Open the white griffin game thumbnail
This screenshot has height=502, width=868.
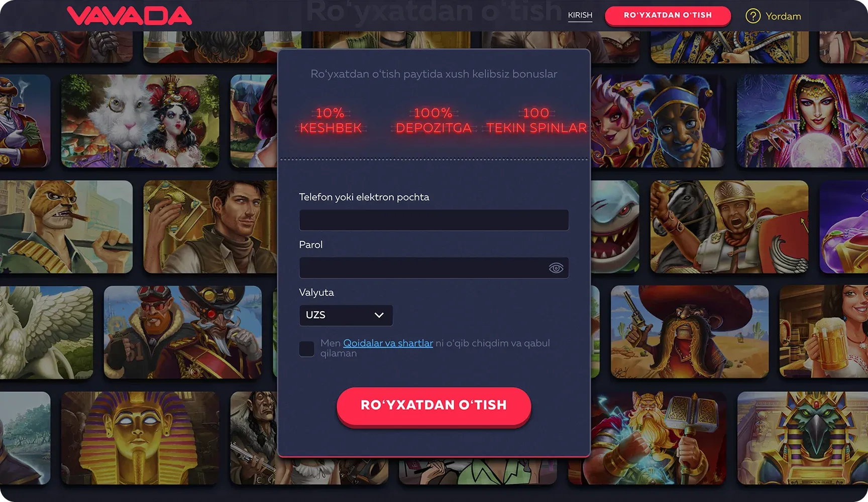tap(46, 332)
